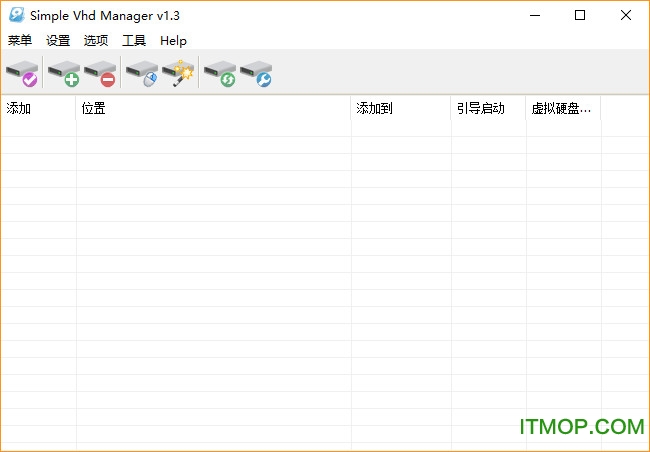This screenshot has height=452, width=650.
Task: Click the drive icon with blue wrench
Action: 256,73
